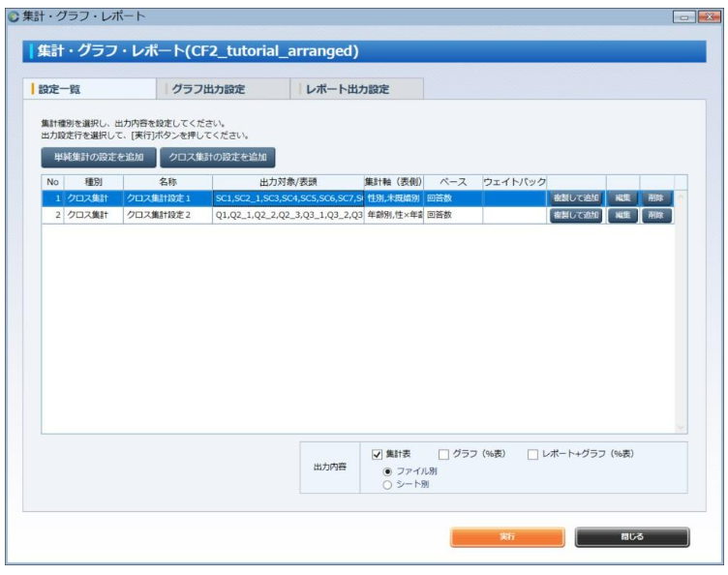Viewport: 728px width, 575px height.
Task: Click 編集 for クロス集計設定 2
Action: pos(622,215)
